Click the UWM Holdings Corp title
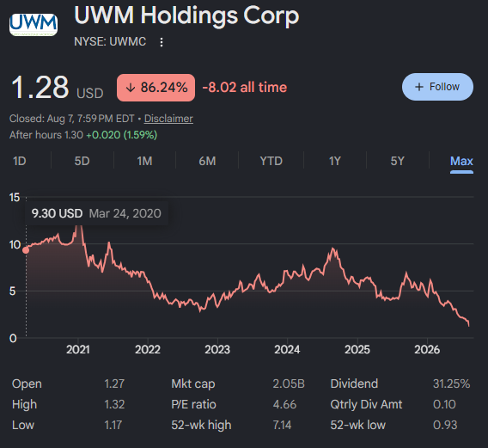This screenshot has height=448, width=488. click(186, 15)
